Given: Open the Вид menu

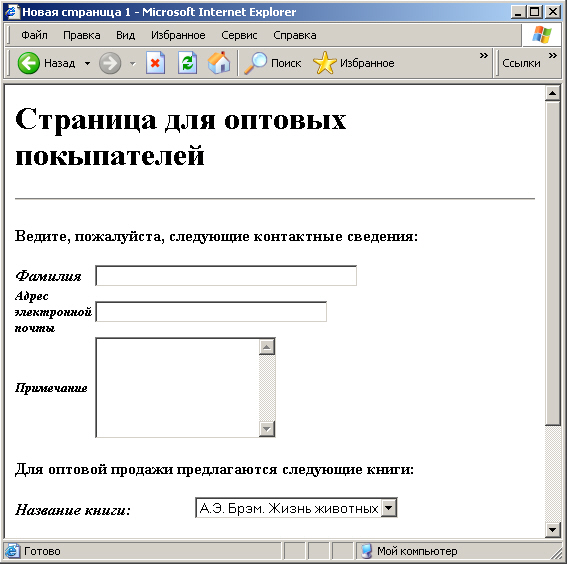Looking at the screenshot, I should 125,35.
